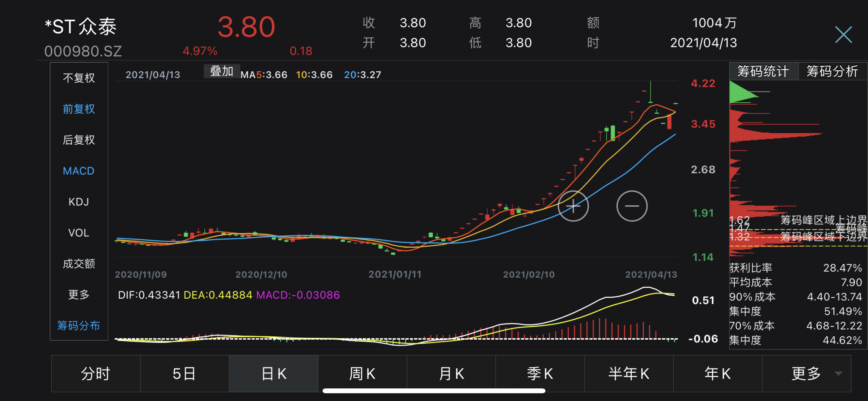This screenshot has width=868, height=401.
Task: Select 月K monthly candlestick tab
Action: (451, 373)
